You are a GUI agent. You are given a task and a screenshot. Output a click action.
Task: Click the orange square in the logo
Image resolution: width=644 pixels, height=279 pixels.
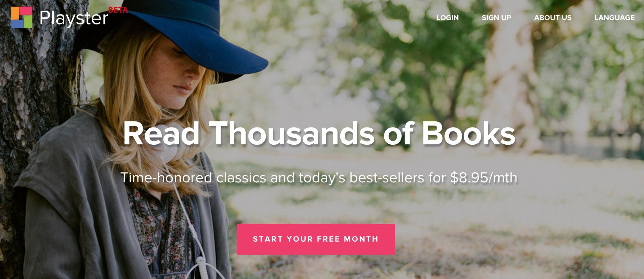[15, 13]
